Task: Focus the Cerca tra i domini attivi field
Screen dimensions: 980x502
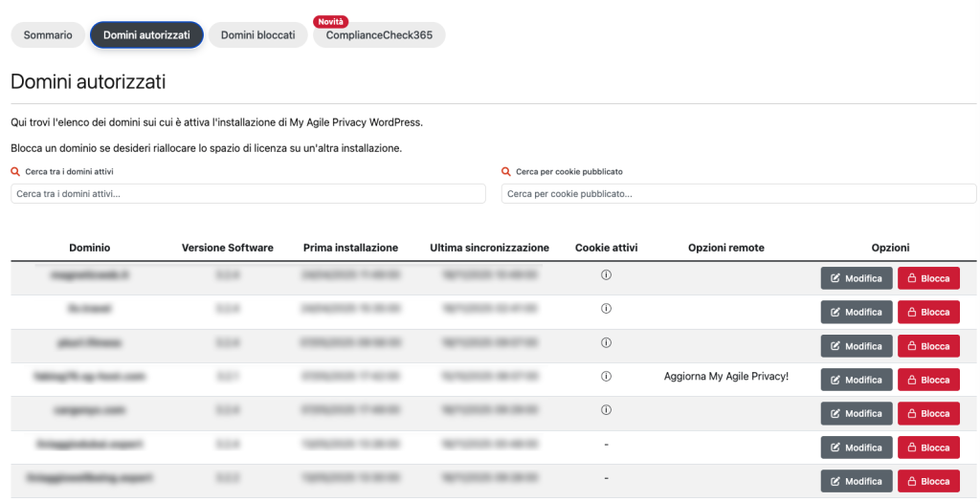Action: 248,194
